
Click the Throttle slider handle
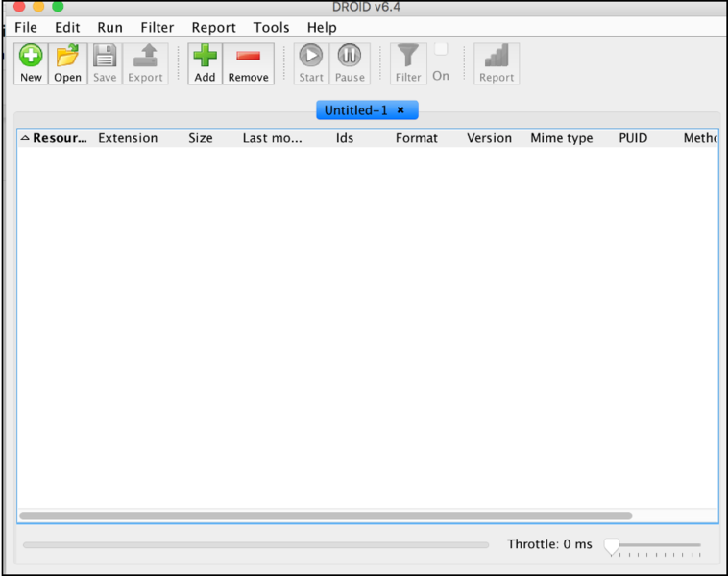click(x=612, y=546)
